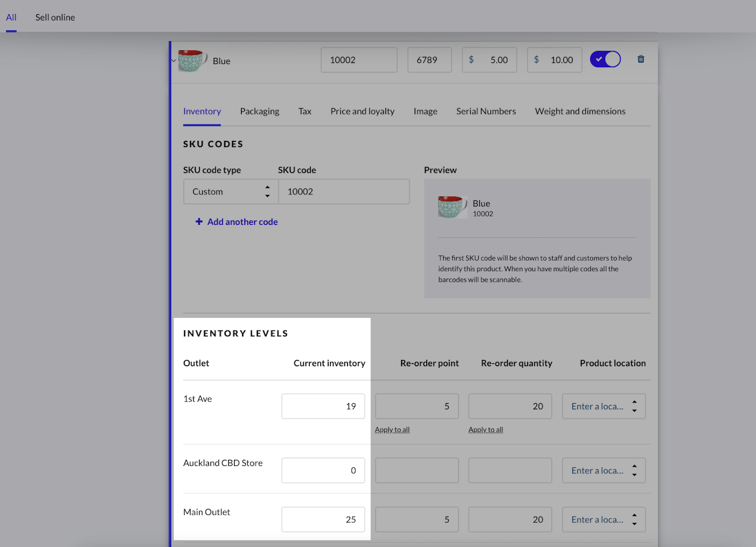Switch to the Packaging tab
This screenshot has width=756, height=547.
click(x=259, y=111)
